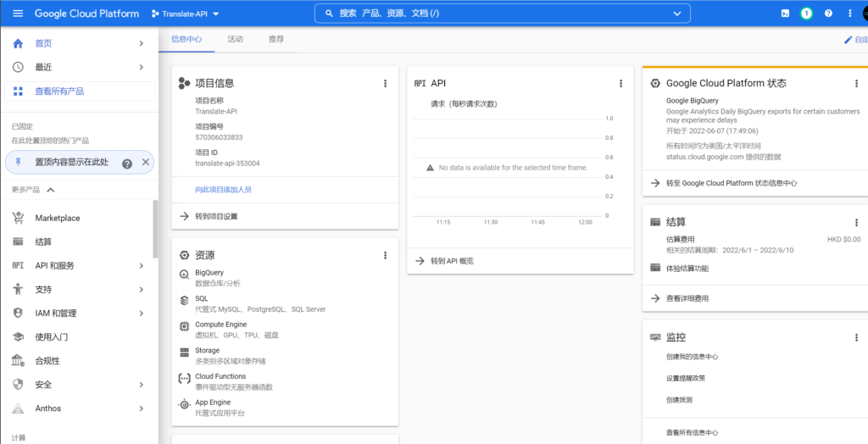Focus the search products input field
The image size is (868, 444).
pos(500,14)
